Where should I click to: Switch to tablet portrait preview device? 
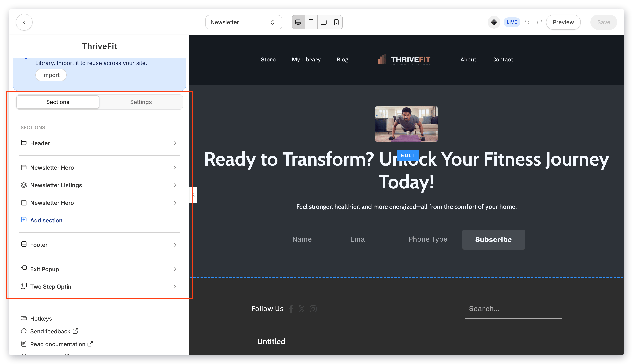point(311,22)
